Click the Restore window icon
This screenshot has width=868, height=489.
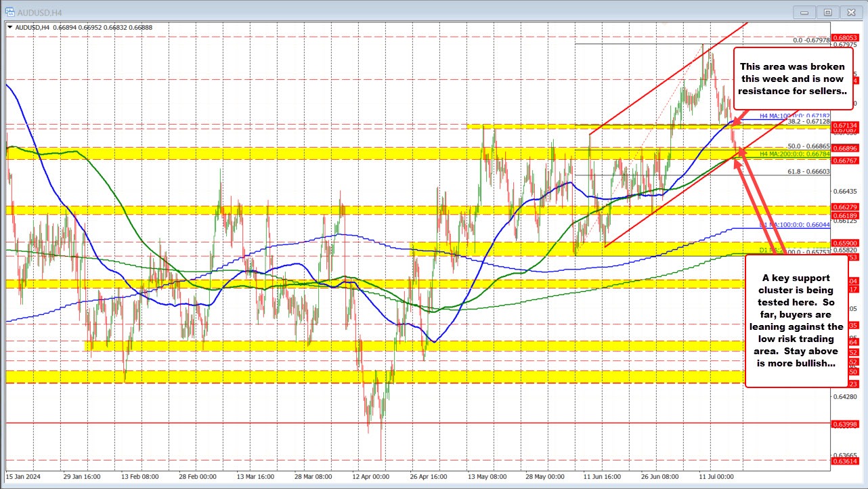coord(827,12)
